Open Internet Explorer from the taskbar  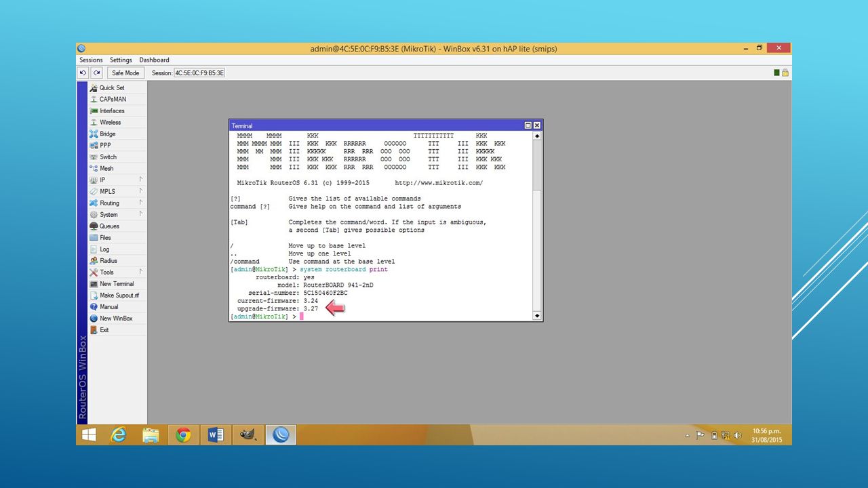pos(119,435)
